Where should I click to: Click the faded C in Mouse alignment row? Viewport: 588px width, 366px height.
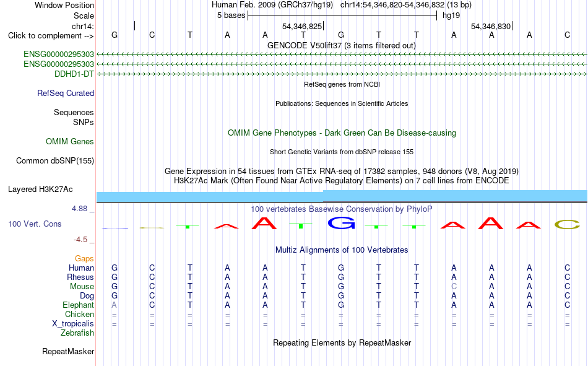click(454, 286)
